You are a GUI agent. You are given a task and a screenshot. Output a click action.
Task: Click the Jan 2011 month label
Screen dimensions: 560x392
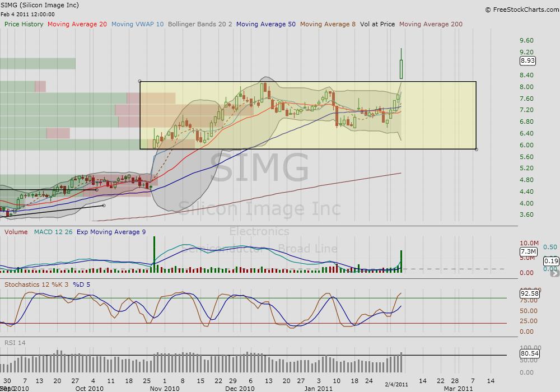[x=319, y=389]
